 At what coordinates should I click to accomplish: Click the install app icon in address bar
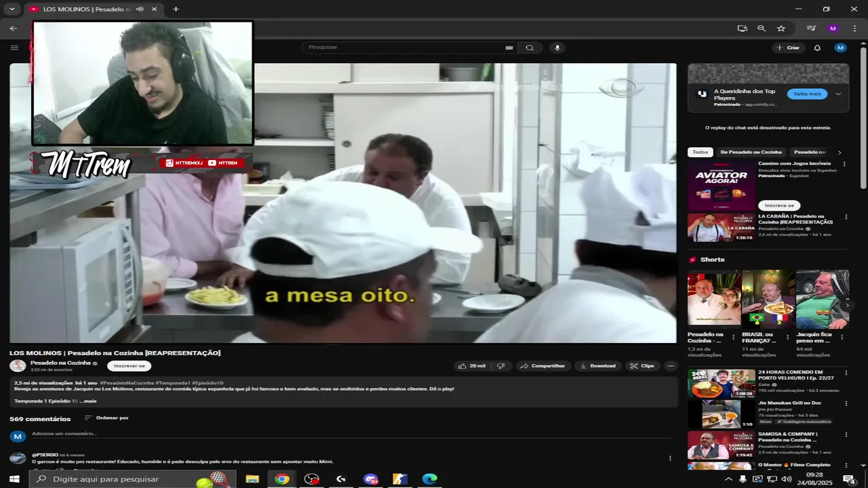(x=742, y=28)
